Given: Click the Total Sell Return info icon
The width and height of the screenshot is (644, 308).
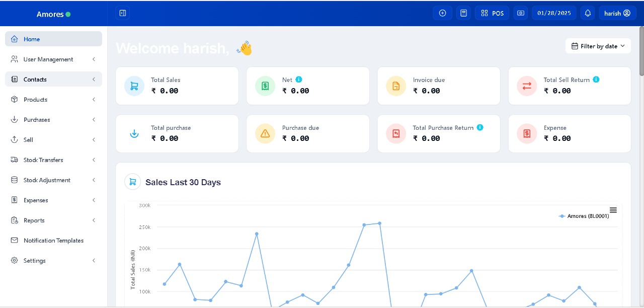Looking at the screenshot, I should point(596,80).
